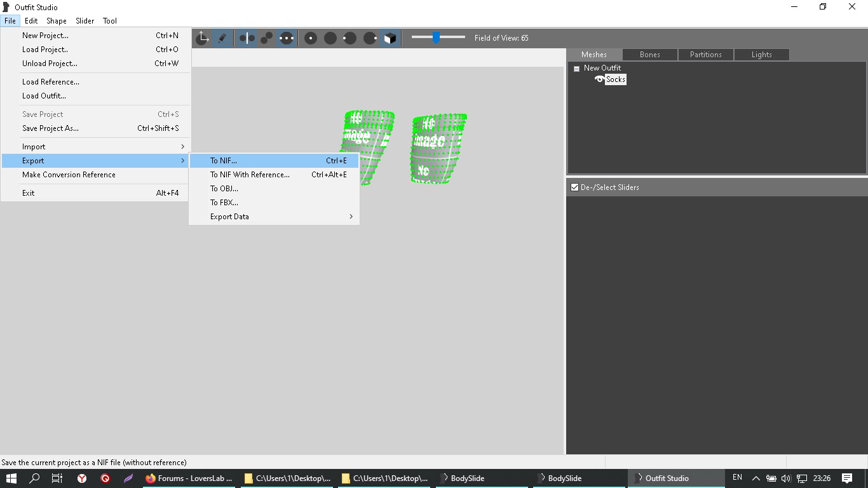This screenshot has width=868, height=488.
Task: Open the purple feather taskbar icon
Action: click(128, 478)
